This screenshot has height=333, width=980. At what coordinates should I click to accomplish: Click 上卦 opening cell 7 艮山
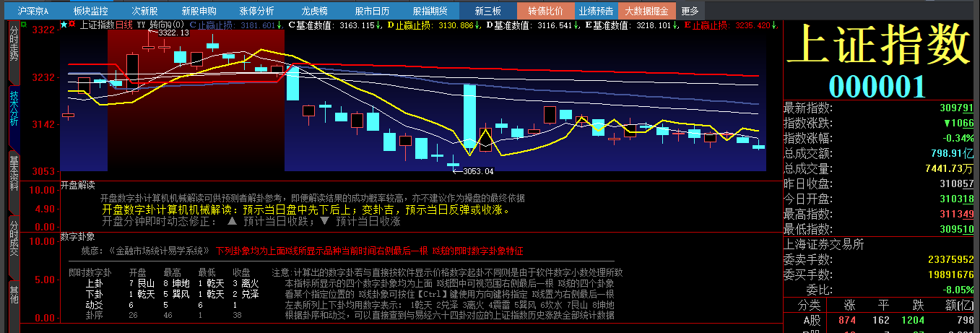[x=142, y=284]
